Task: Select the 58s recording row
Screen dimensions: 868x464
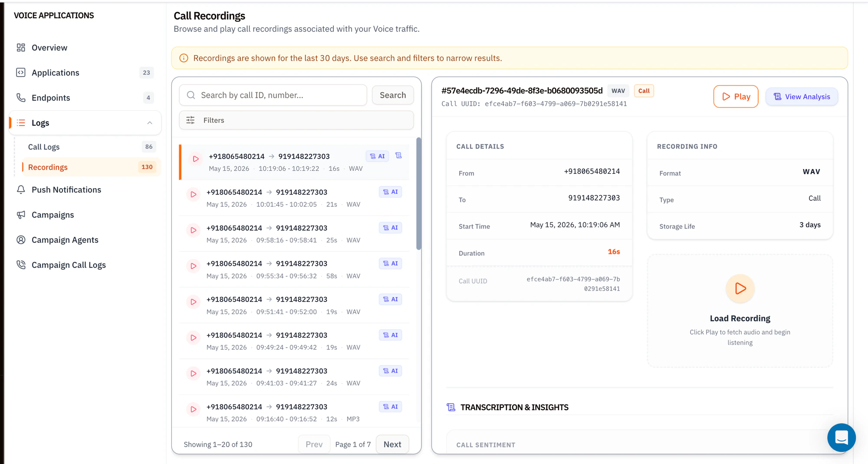Action: (295, 269)
